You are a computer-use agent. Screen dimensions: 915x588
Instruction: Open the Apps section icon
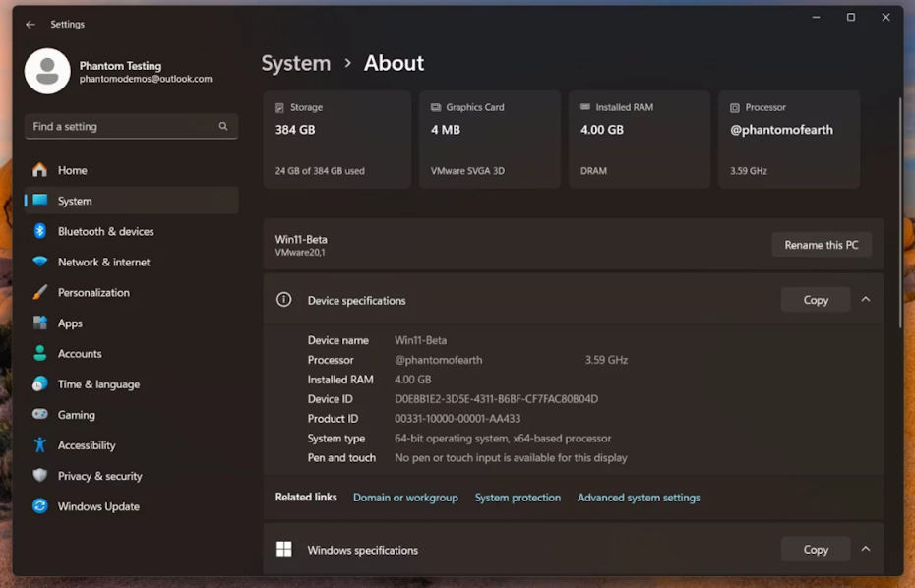(39, 323)
